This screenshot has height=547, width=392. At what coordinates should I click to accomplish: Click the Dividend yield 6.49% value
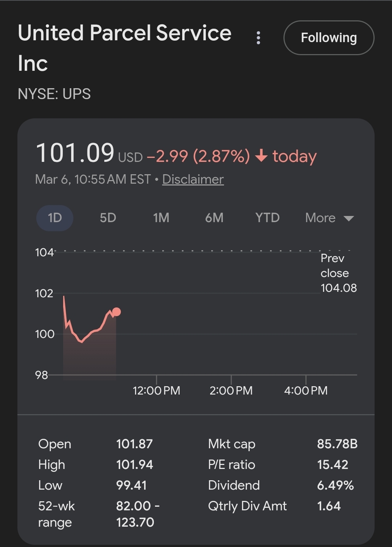tap(335, 485)
